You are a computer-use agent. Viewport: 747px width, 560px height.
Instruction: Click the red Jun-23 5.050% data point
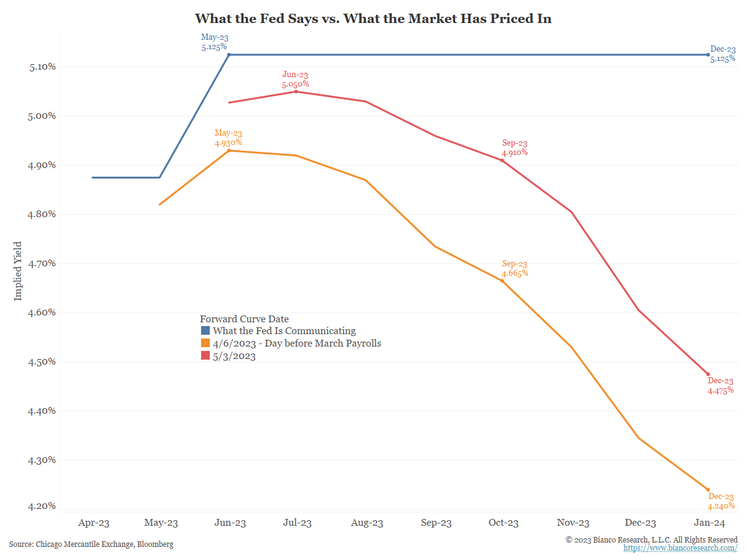296,91
